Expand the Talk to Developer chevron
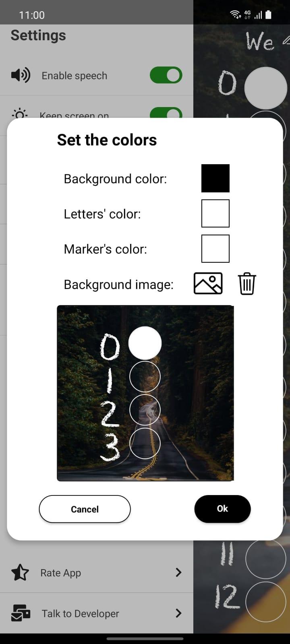This screenshot has height=644, width=290. pos(179,613)
